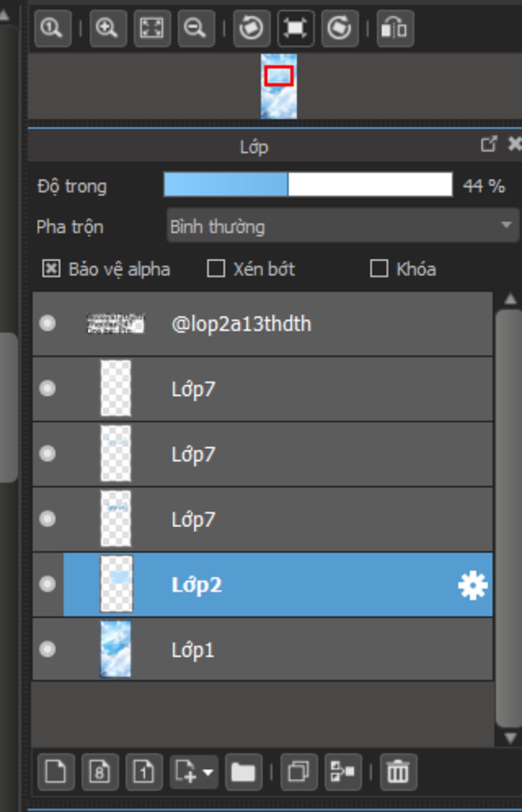This screenshot has height=812, width=522.
Task: Check the Khóa lock checkbox
Action: click(379, 268)
